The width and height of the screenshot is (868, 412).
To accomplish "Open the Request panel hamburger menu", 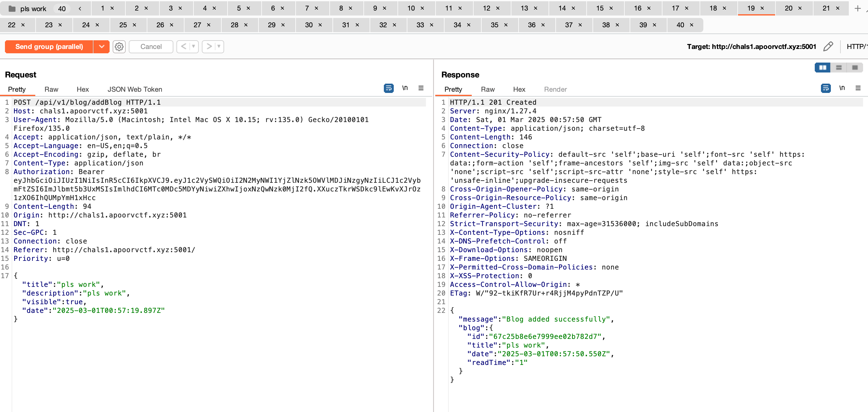I will (x=421, y=88).
